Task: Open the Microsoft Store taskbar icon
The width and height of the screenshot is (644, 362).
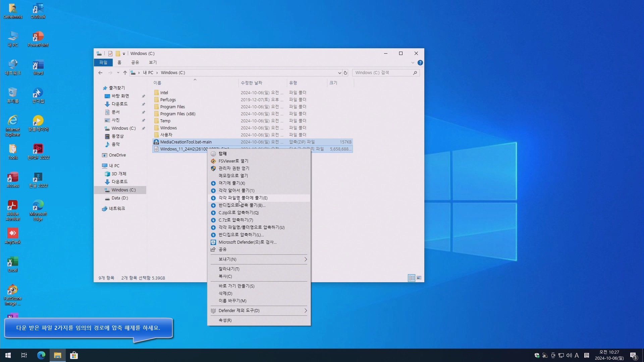Action: coord(74,355)
